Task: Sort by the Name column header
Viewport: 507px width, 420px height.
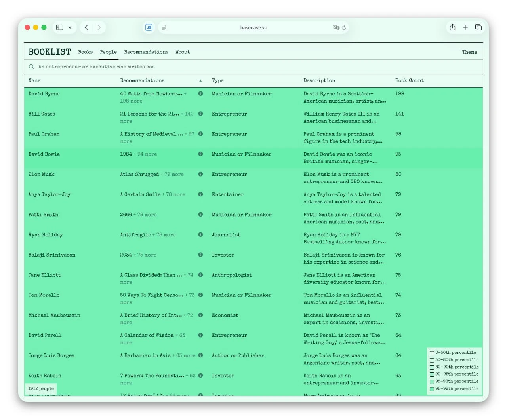Action: pos(34,80)
